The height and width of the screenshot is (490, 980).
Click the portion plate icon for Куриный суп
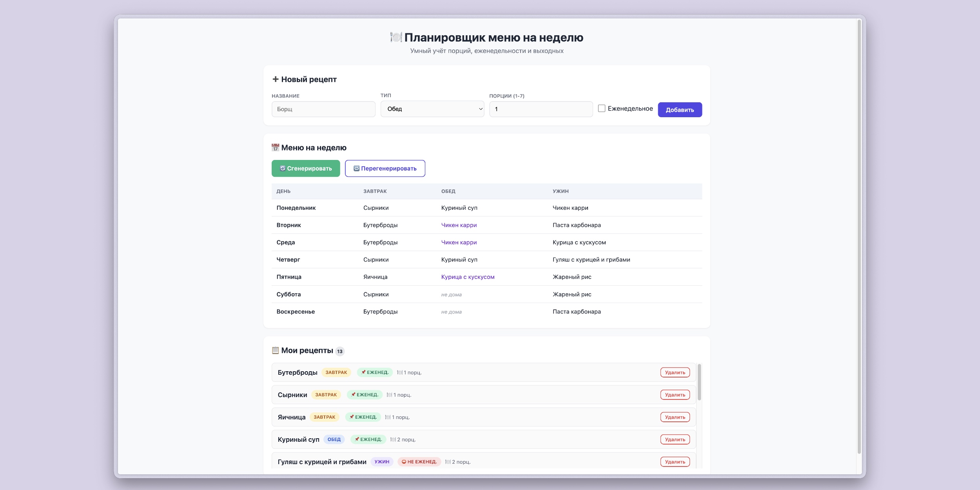click(393, 439)
